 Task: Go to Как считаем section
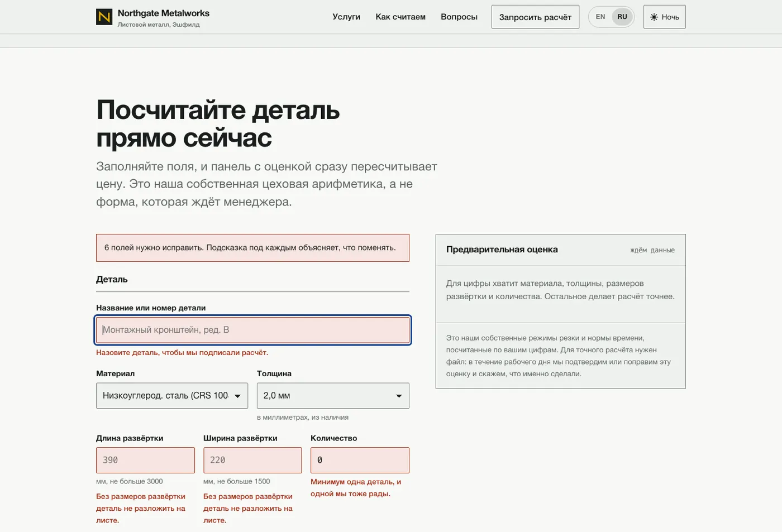[400, 17]
